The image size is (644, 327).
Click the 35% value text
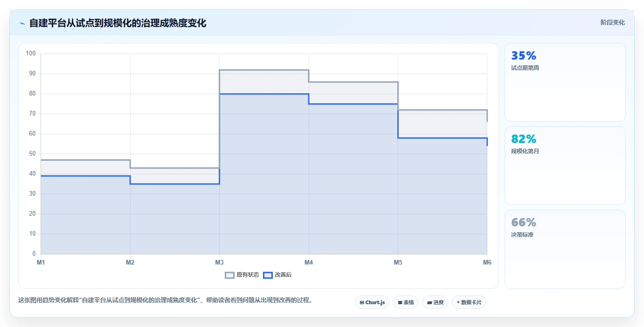524,56
